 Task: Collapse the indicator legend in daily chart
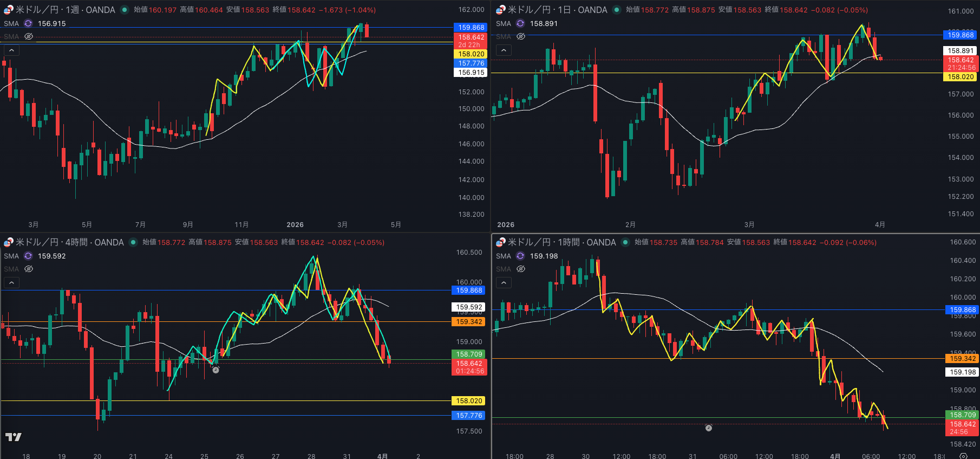504,50
